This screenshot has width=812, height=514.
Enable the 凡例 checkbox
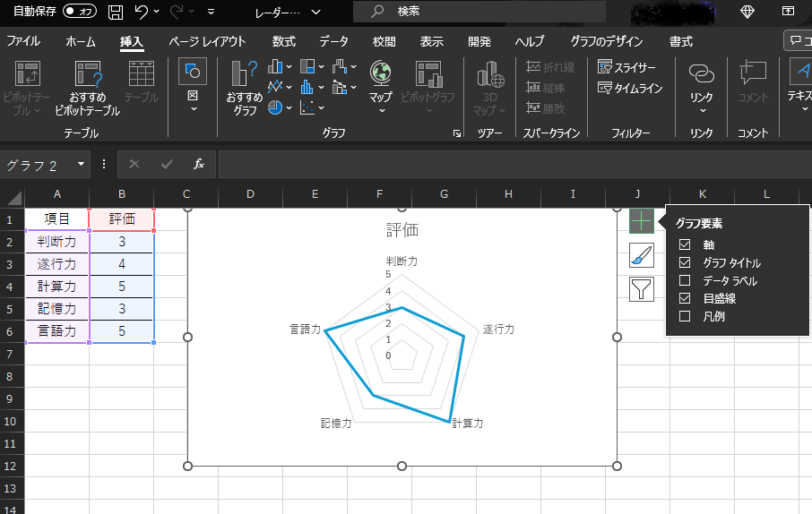pyautogui.click(x=685, y=316)
